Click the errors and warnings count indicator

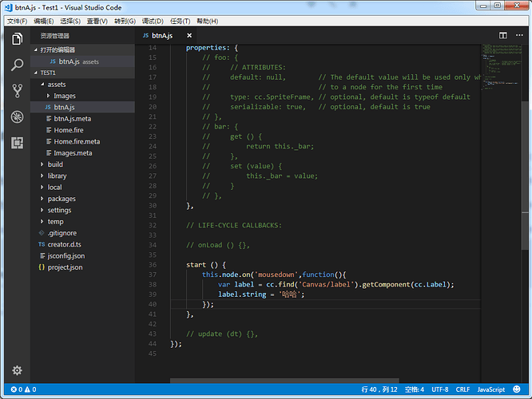23,389
